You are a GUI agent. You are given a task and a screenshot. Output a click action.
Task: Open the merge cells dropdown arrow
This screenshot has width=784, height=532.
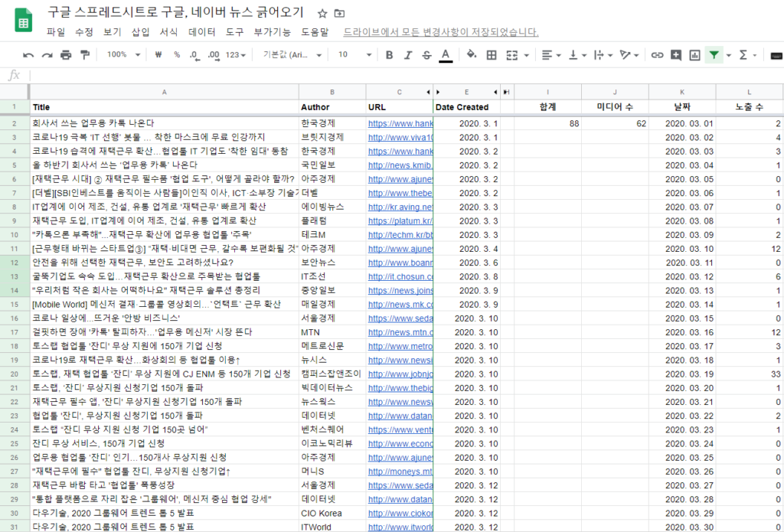point(527,56)
